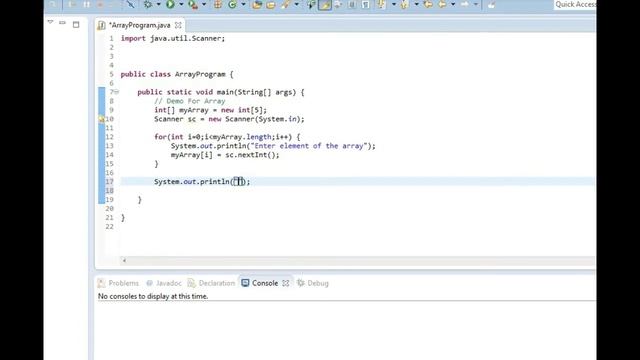
Task: Click 'No consoles to display at this time.' message
Action: pos(153,296)
